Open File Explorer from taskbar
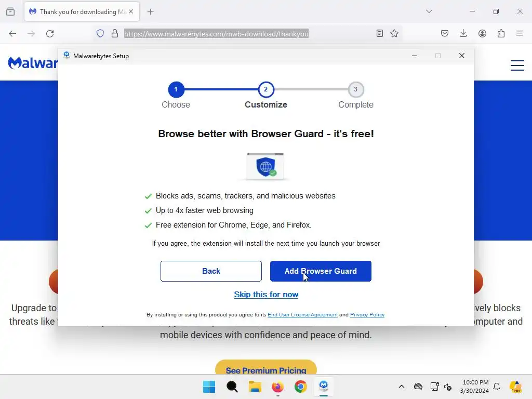532x399 pixels. (x=255, y=387)
